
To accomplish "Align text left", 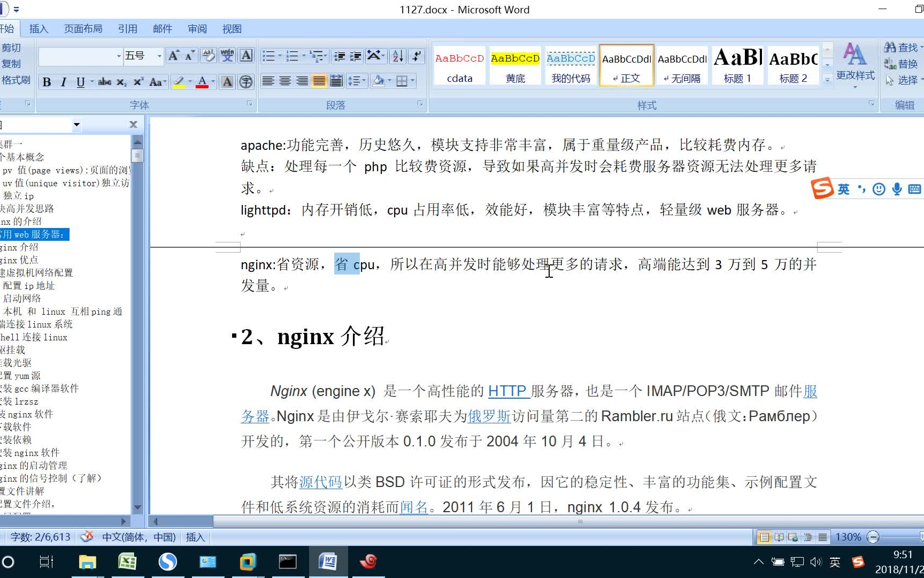I will coord(268,81).
